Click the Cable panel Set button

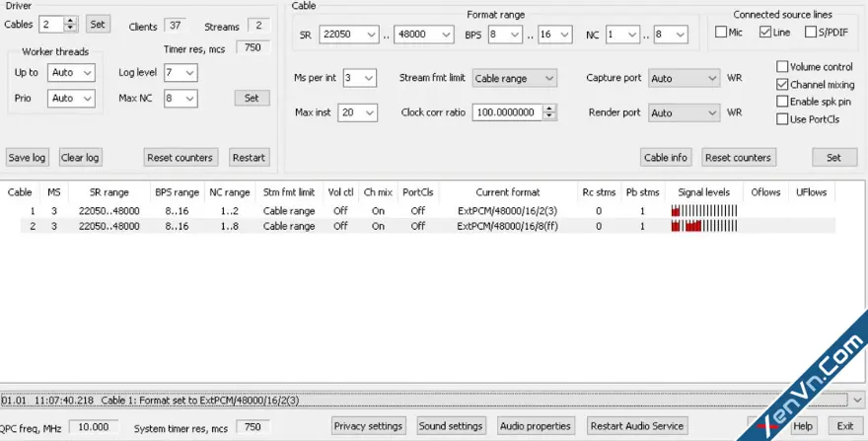tap(833, 157)
